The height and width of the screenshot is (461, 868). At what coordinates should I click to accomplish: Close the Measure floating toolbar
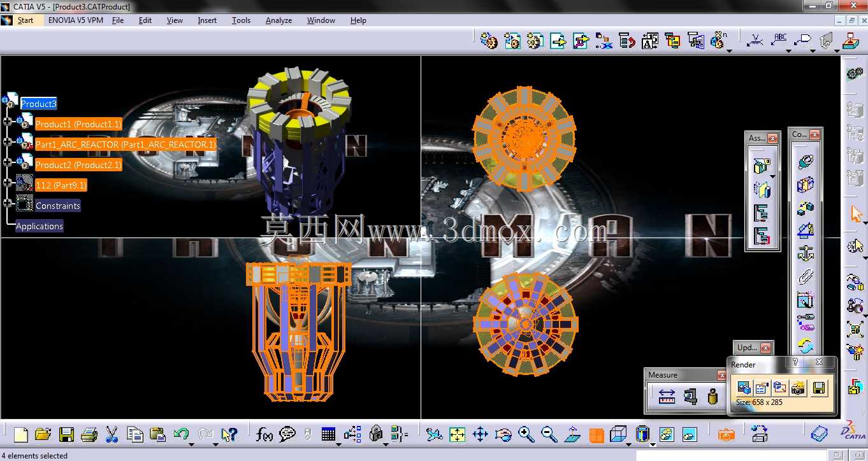pos(721,375)
